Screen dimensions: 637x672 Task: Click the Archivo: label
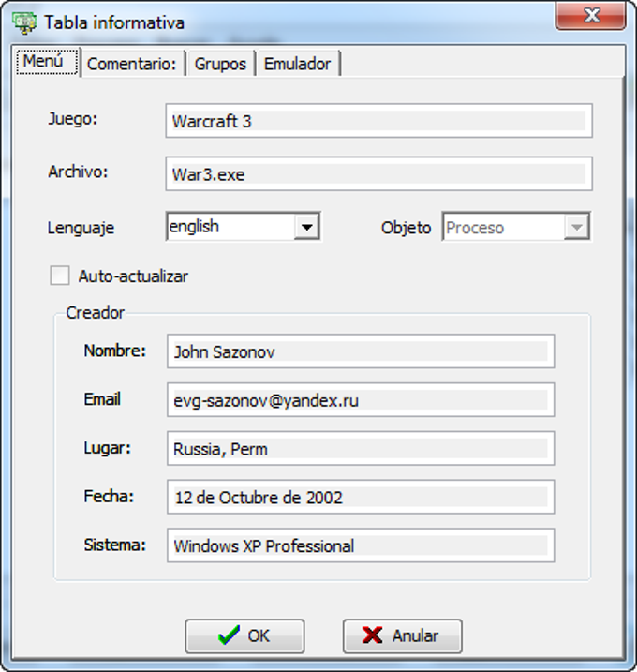[x=78, y=172]
